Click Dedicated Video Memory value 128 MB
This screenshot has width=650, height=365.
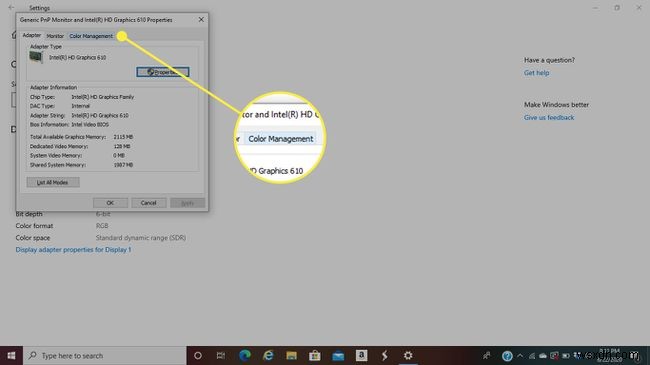[122, 146]
